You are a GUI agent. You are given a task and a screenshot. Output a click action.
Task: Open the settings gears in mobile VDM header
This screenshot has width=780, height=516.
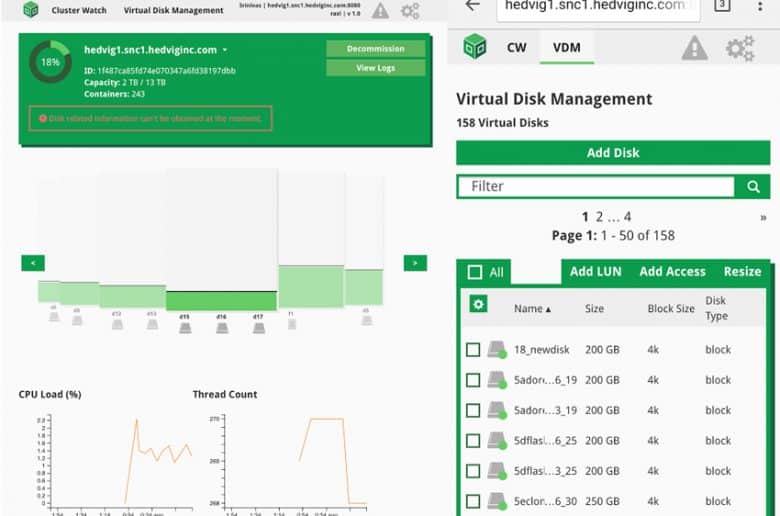(x=740, y=48)
